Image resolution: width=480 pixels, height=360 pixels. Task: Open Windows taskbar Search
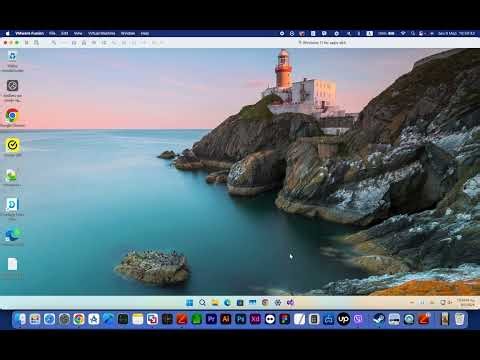pos(202,303)
